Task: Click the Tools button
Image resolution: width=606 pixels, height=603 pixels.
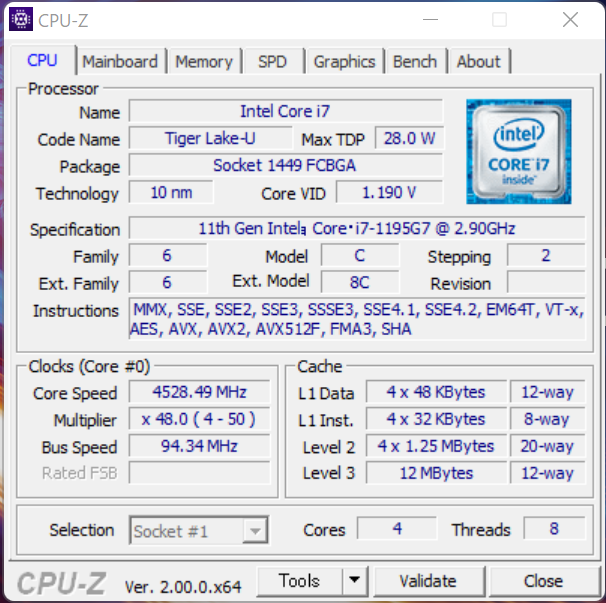Action: pyautogui.click(x=300, y=581)
